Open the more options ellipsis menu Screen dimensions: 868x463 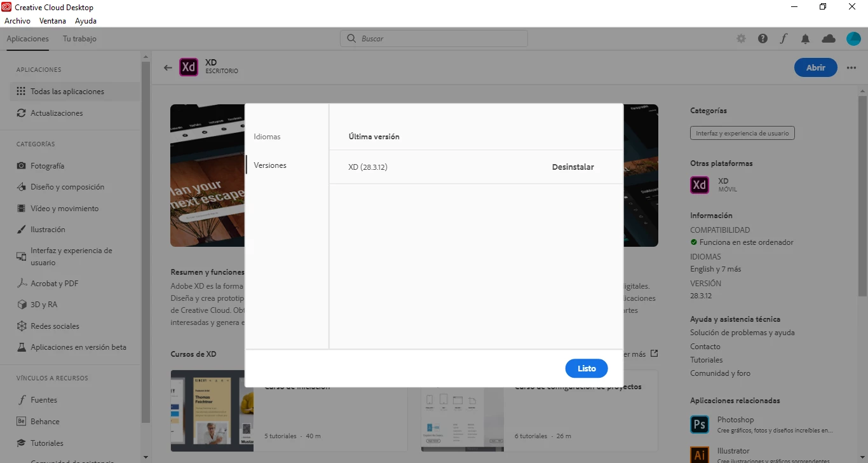click(851, 68)
